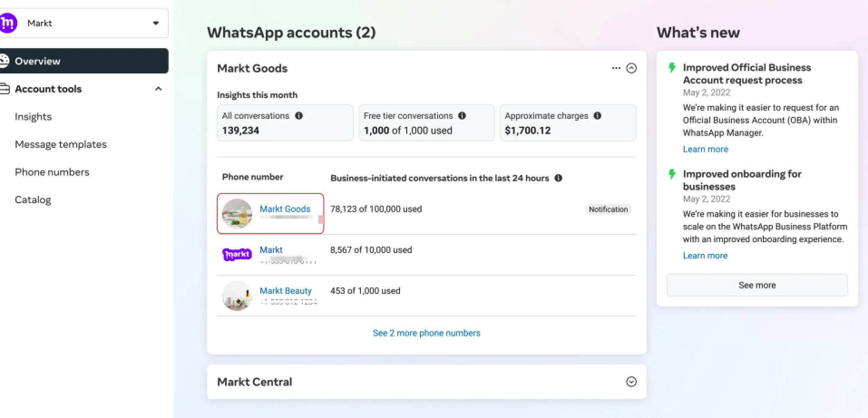This screenshot has height=418, width=868.
Task: Click the Approximate charges $1,700.12 card
Action: pos(568,123)
